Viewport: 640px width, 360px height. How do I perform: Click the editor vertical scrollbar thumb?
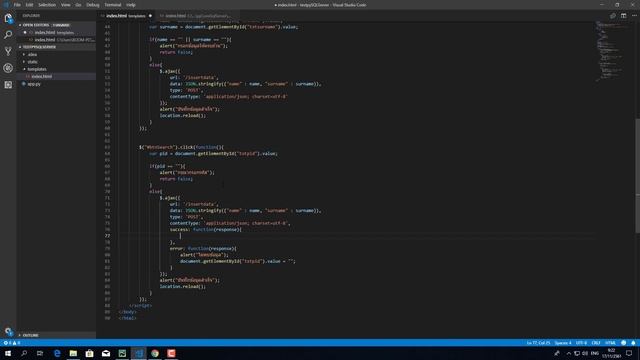click(x=638, y=176)
